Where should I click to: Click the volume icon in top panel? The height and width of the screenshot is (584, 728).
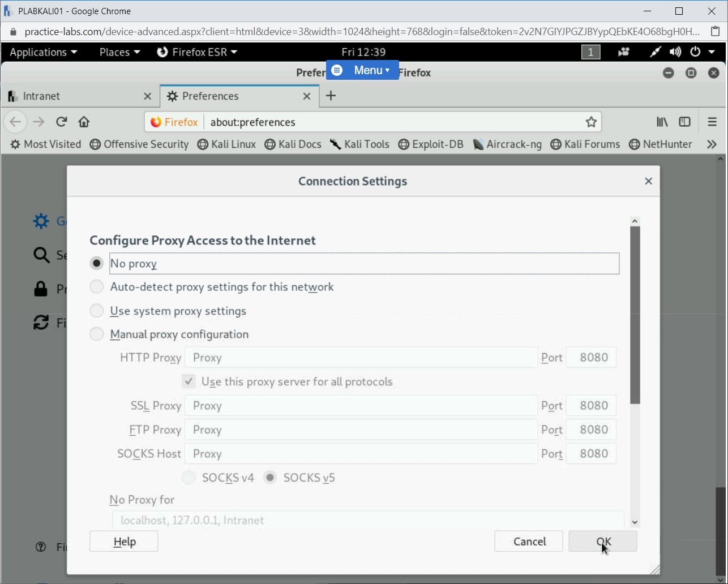click(675, 52)
